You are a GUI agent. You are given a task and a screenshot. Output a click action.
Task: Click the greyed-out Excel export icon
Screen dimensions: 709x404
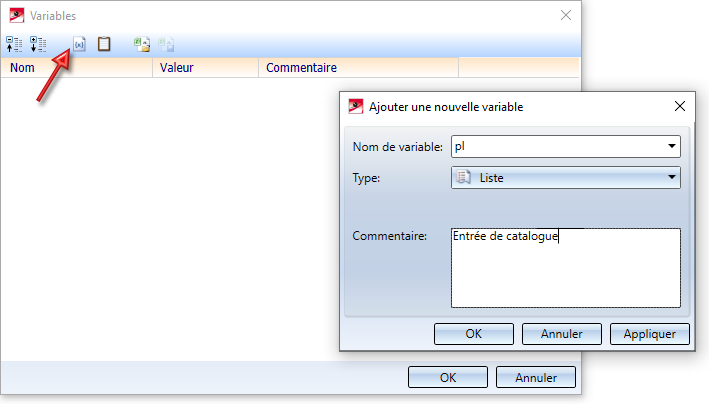click(166, 44)
